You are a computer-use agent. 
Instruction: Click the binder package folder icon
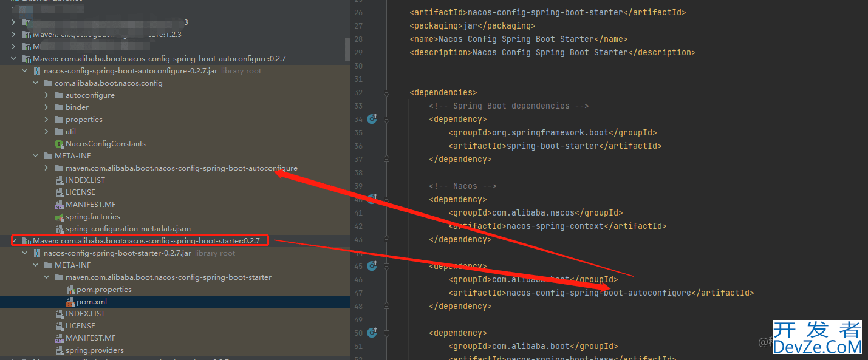(x=59, y=107)
